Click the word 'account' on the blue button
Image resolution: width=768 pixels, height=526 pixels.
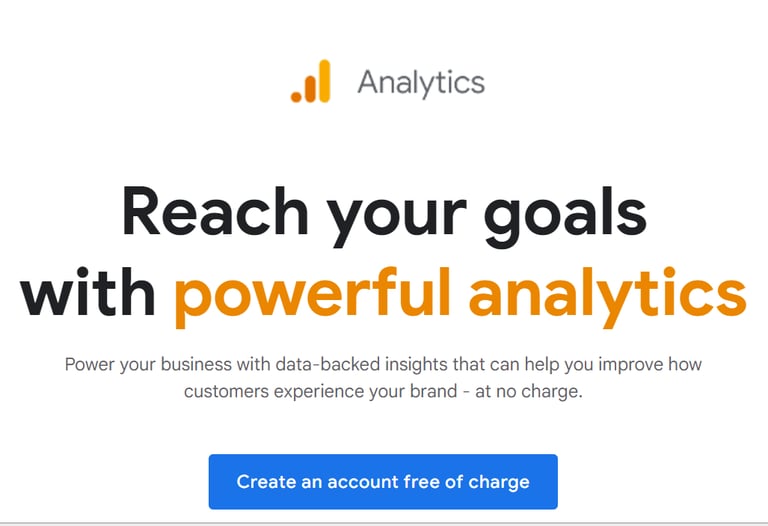coord(362,482)
